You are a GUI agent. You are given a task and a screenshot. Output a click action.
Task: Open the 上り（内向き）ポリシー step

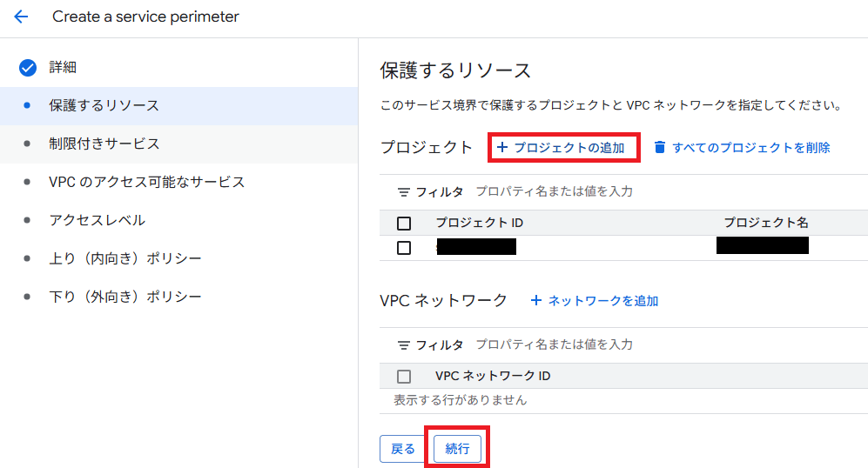coord(124,258)
